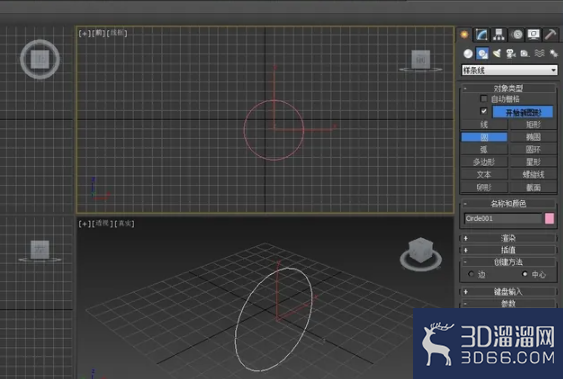This screenshot has height=379, width=563.
Task: Choose the 多边形 polygon shape button
Action: [x=484, y=162]
